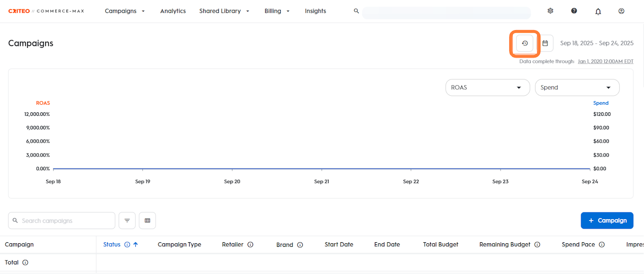644x275 pixels.
Task: Sort by Status column arrow
Action: click(x=135, y=245)
